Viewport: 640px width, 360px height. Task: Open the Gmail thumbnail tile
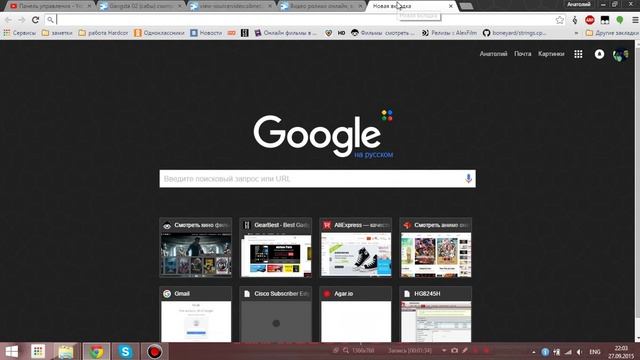click(196, 314)
